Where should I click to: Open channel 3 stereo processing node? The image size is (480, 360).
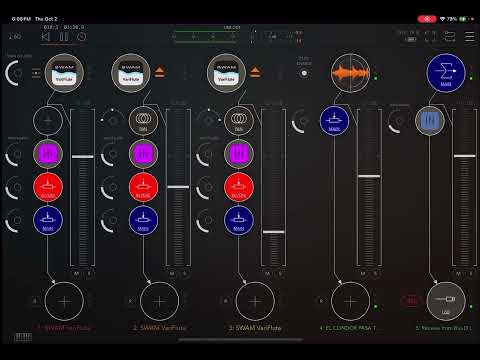(x=239, y=121)
